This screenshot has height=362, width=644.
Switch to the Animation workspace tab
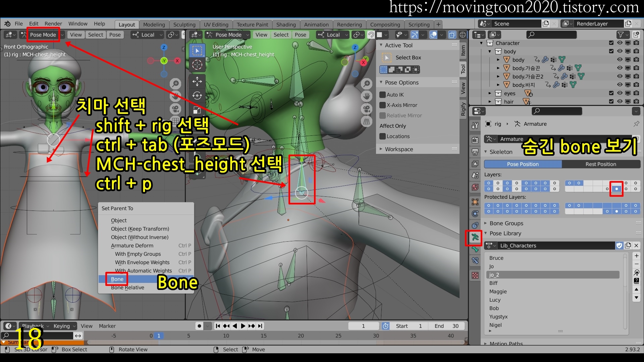[x=316, y=24]
